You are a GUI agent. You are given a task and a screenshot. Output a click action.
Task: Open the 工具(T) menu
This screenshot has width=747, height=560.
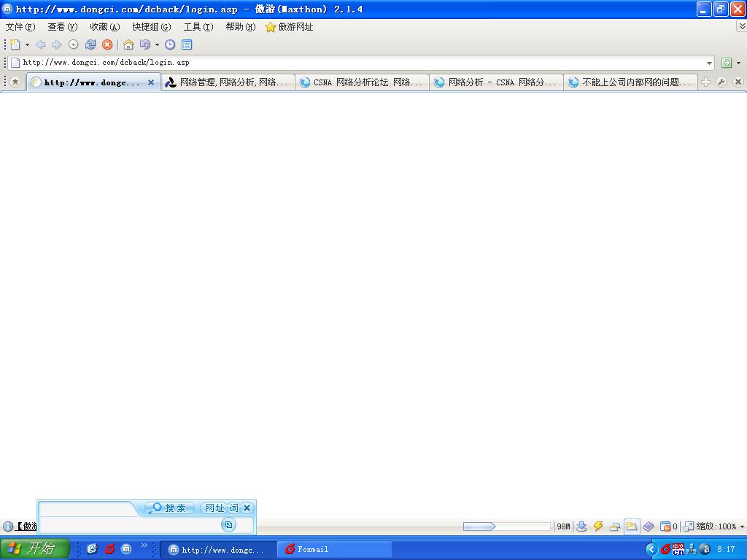(x=198, y=27)
